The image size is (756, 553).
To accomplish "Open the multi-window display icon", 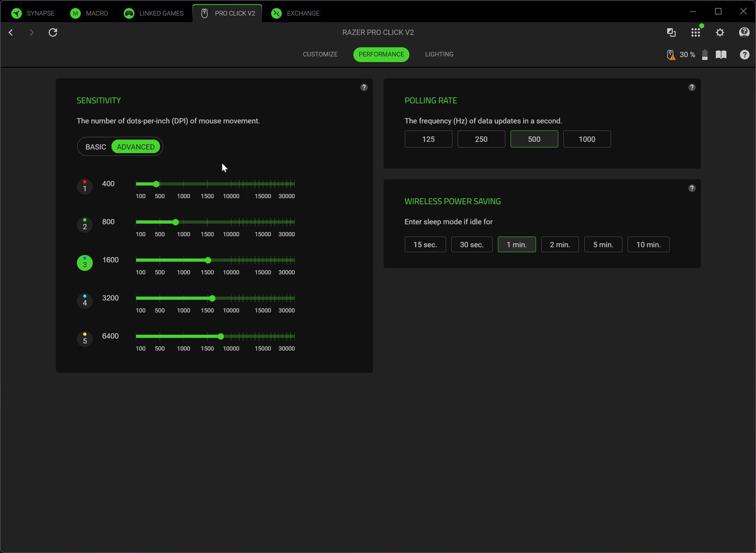I will [x=671, y=32].
